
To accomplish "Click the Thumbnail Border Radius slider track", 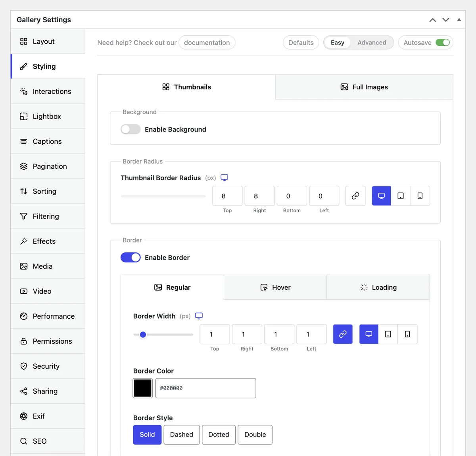I will point(163,196).
